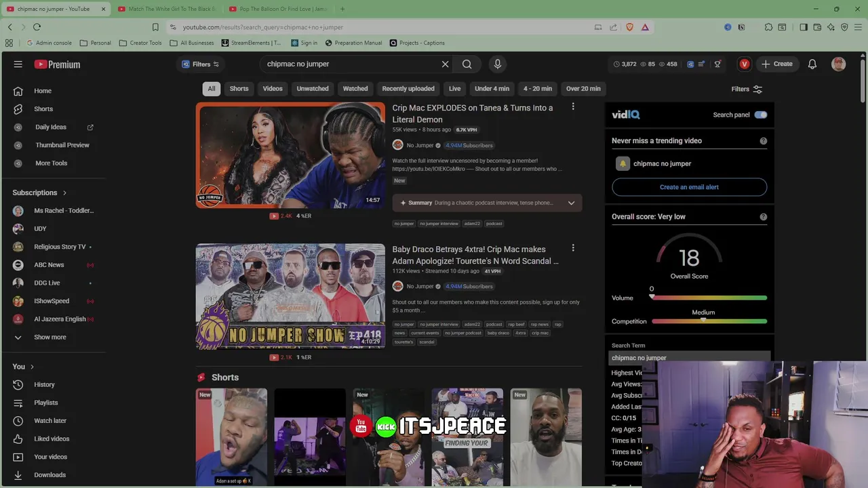Open more options for Baby Draco Betrays 4xtra video
The image size is (868, 488).
[573, 248]
